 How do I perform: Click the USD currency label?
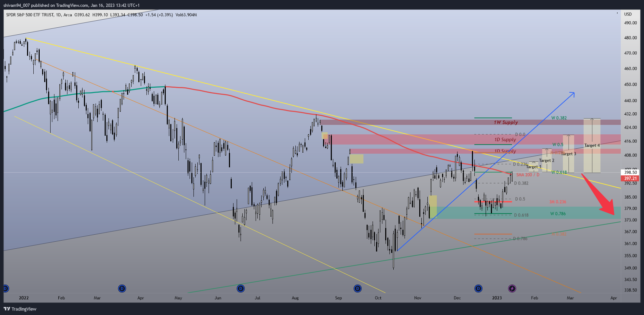(628, 14)
